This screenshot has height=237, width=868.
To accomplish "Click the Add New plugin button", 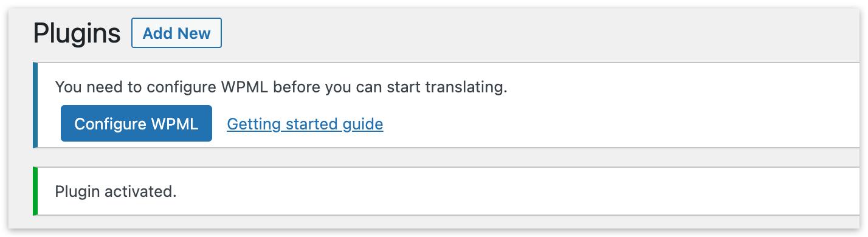I will coord(176,33).
